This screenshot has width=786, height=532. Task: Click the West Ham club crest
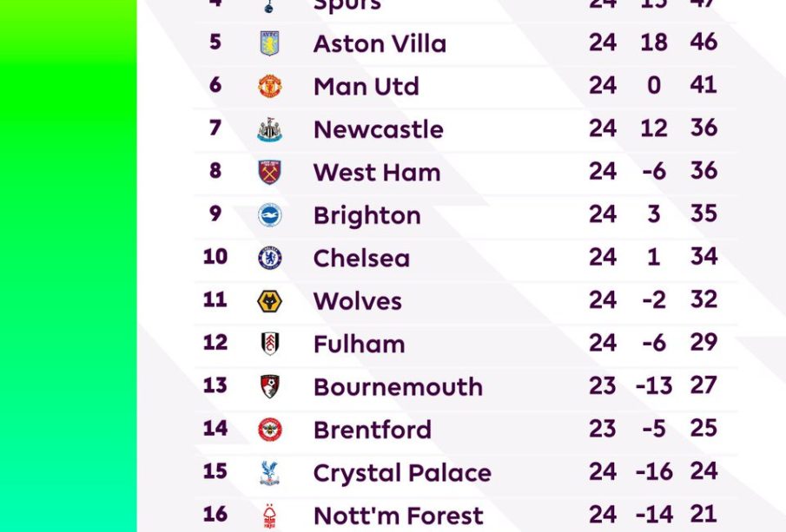269,172
